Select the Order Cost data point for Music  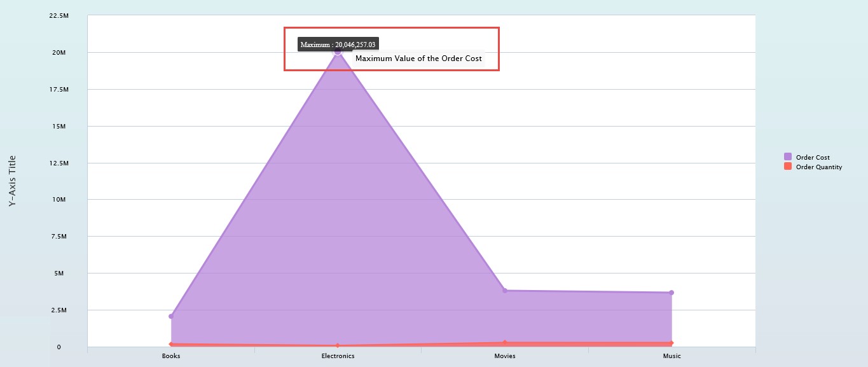pos(672,293)
